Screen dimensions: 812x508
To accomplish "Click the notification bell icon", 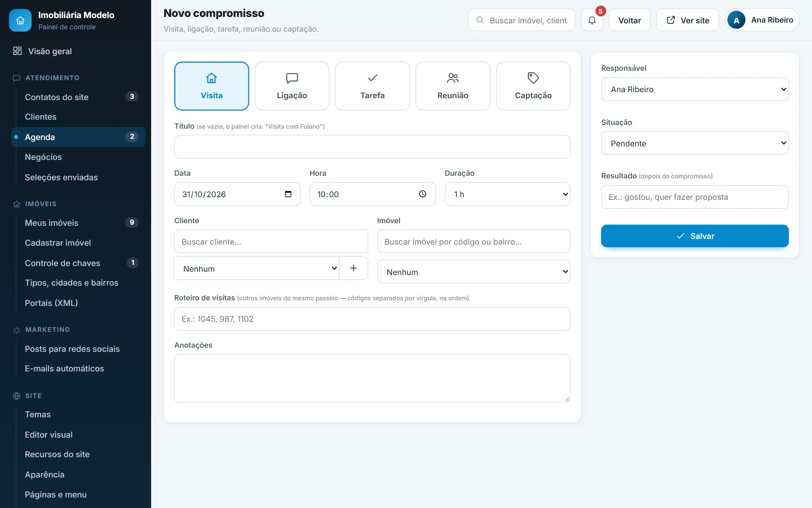I will [592, 20].
